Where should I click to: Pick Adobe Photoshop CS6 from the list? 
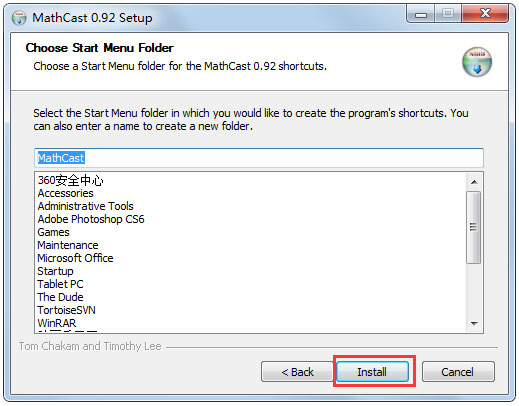tap(91, 219)
